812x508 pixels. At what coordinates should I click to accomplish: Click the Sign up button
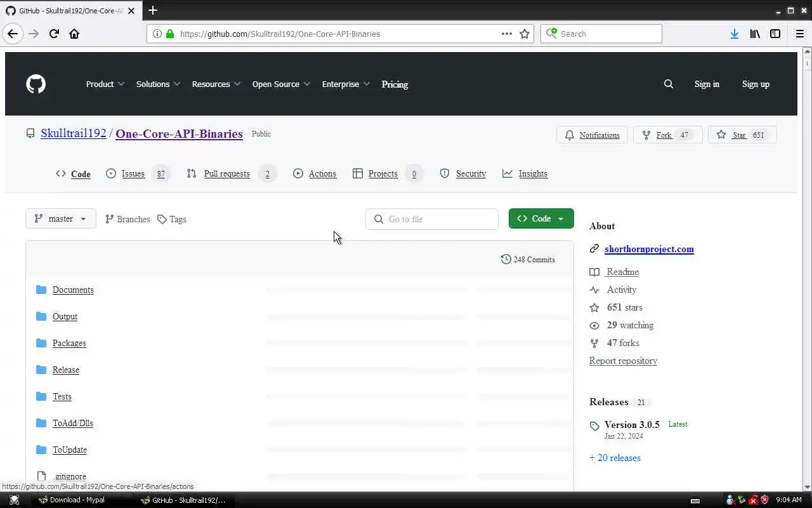tap(756, 84)
